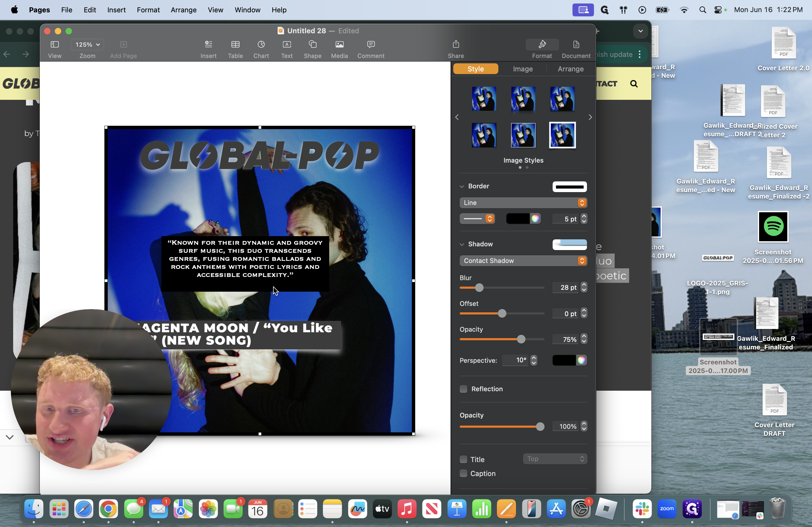The height and width of the screenshot is (527, 812).
Task: Open Spotlight search in menu bar
Action: [x=702, y=10]
